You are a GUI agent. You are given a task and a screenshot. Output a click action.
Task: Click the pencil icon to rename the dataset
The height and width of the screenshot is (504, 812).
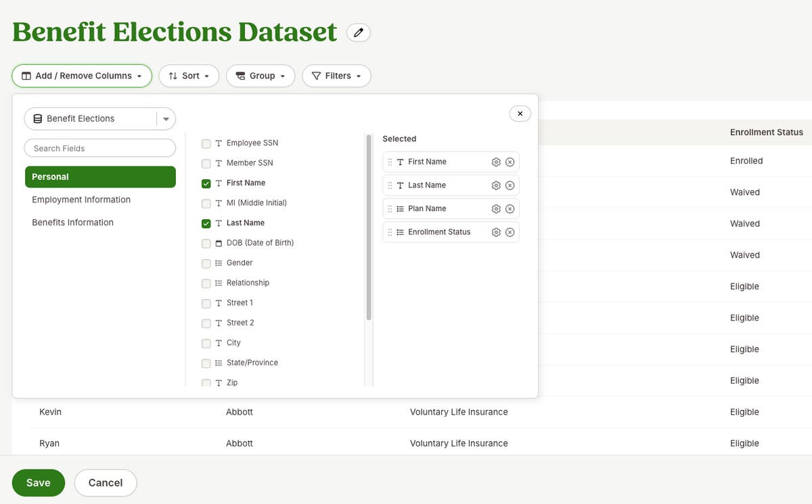pos(358,32)
